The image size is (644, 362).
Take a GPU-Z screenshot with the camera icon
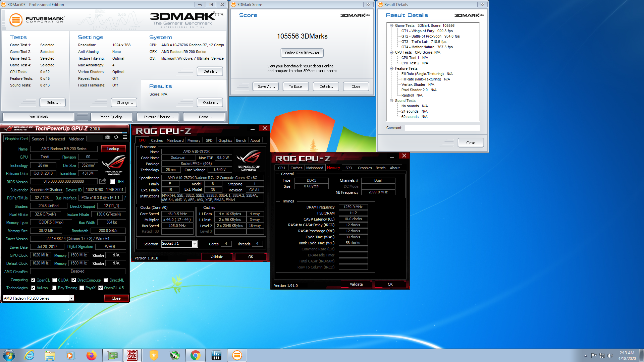pyautogui.click(x=107, y=137)
